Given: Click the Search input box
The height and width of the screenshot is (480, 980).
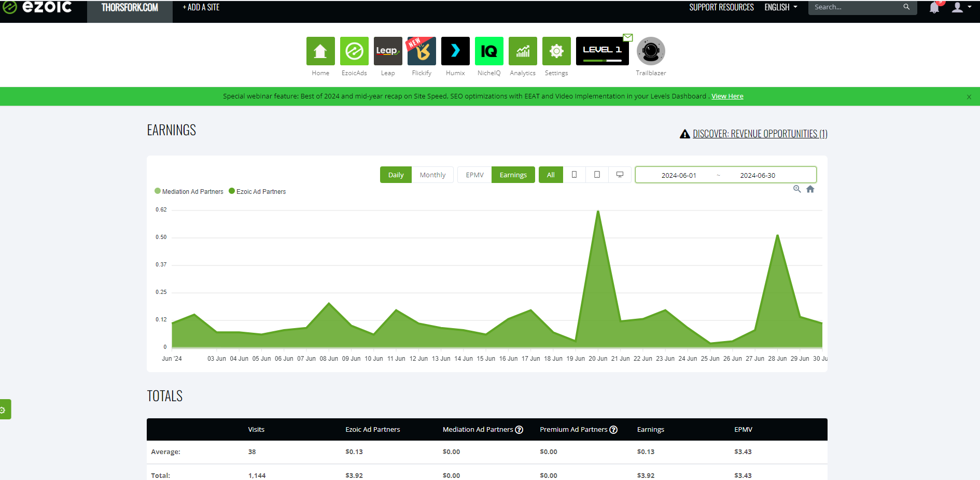Looking at the screenshot, I should (856, 7).
